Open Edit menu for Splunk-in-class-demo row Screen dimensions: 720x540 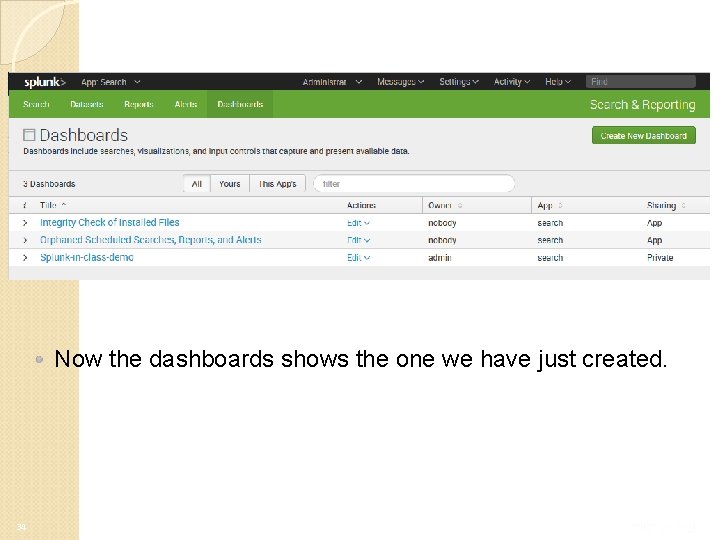358,258
